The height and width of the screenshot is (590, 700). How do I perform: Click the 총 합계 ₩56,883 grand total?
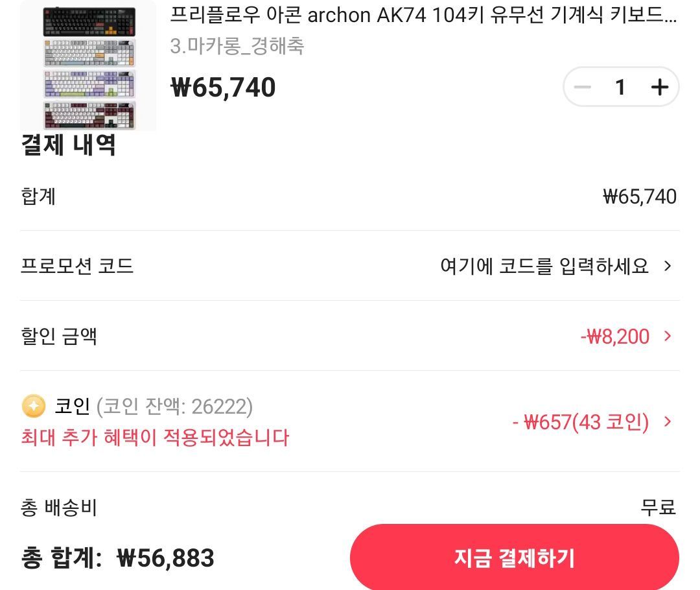click(x=117, y=558)
